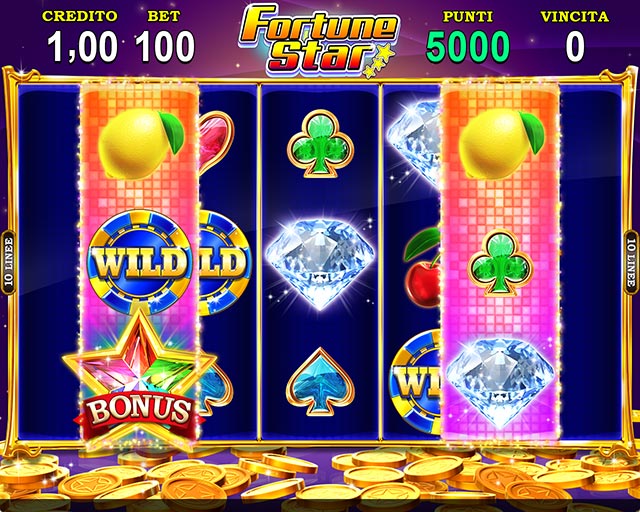Click the green club on the middle reel

(x=320, y=143)
